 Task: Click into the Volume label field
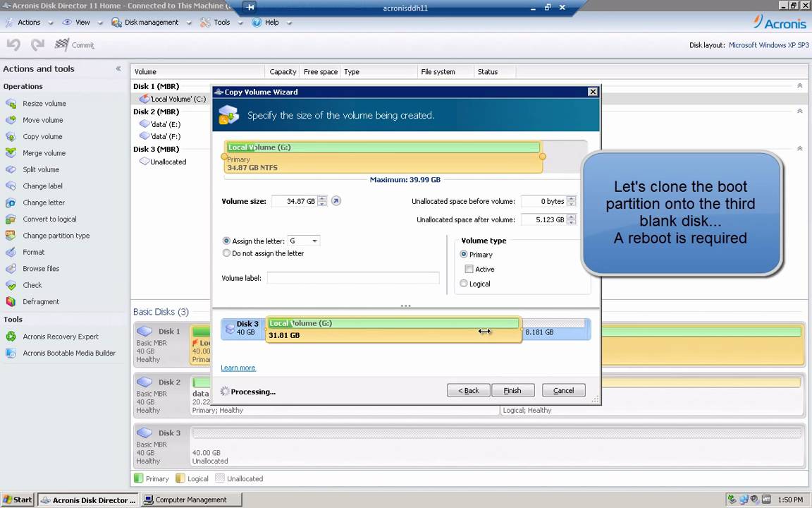tap(352, 278)
